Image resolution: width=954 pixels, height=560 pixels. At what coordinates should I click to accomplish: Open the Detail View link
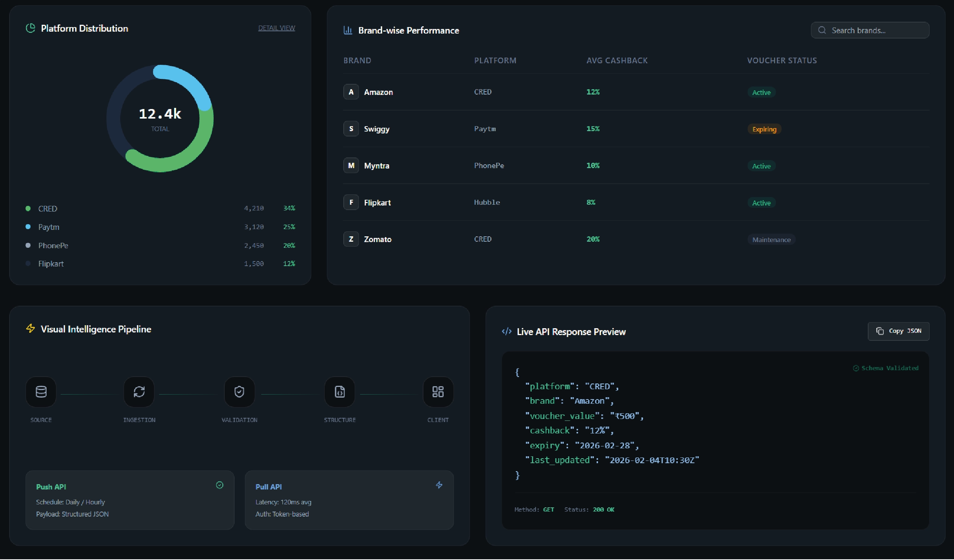tap(277, 28)
